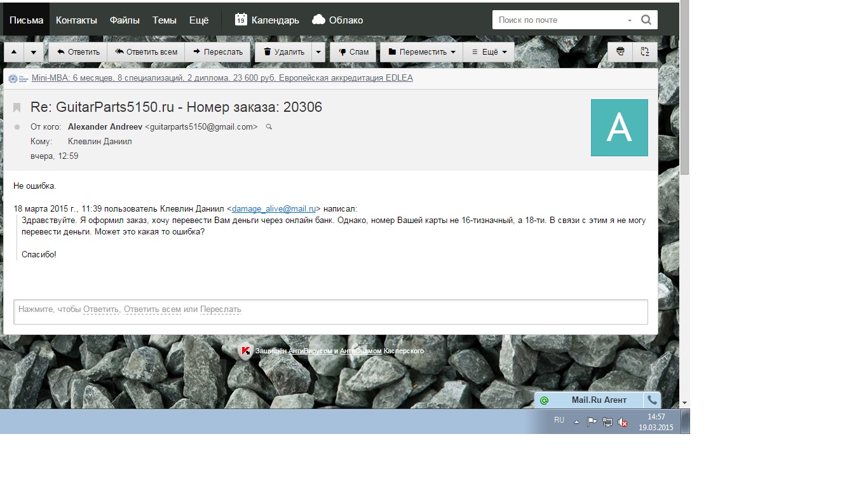This screenshot has height=488, width=868.
Task: Open the toolbar Ещё dropdown menu
Action: (489, 52)
